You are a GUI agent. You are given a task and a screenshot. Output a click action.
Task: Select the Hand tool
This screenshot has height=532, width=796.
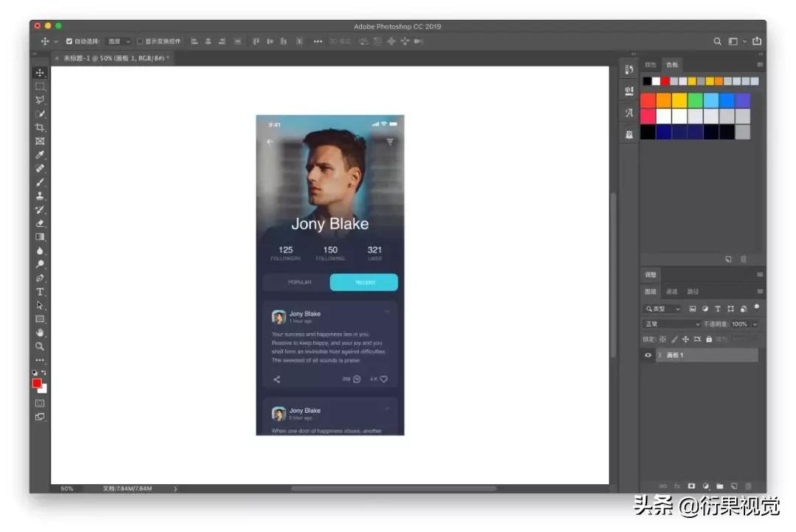[x=40, y=333]
